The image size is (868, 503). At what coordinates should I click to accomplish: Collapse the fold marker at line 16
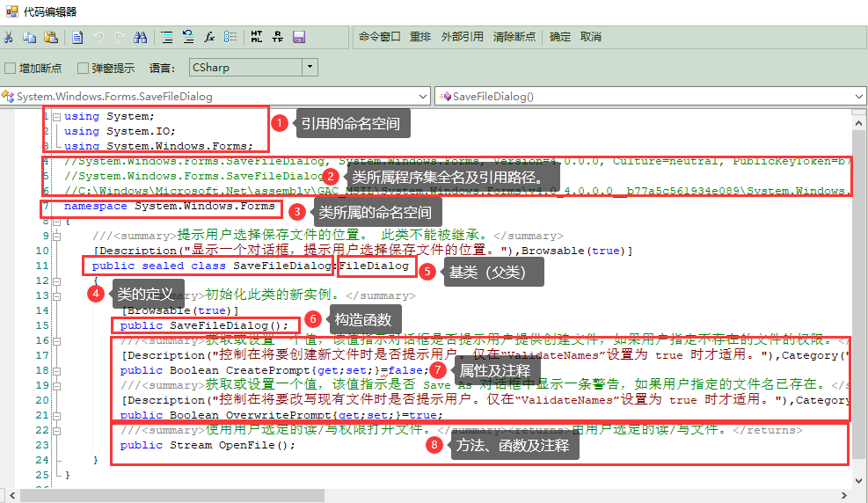pos(56,341)
